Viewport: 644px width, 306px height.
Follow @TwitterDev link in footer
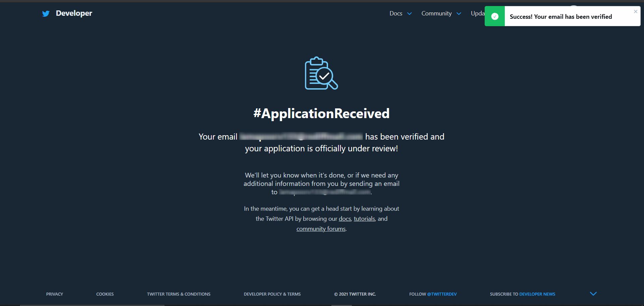click(x=442, y=294)
